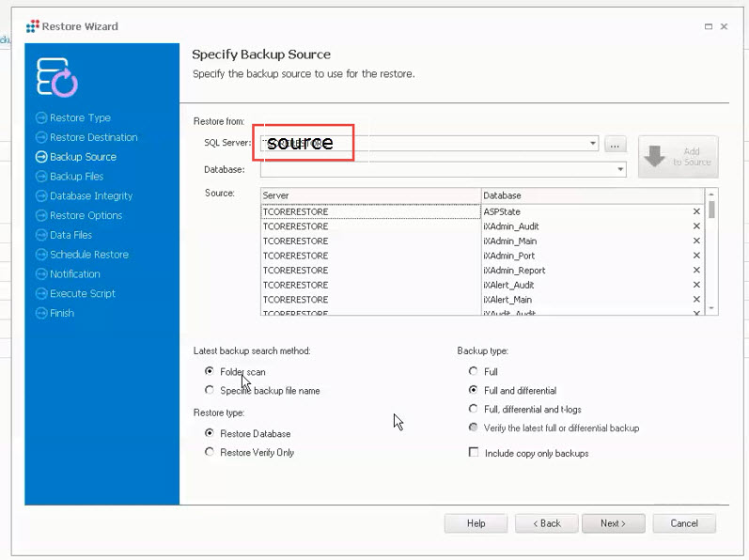Click the Notification step icon
This screenshot has width=749, height=560.
point(41,274)
